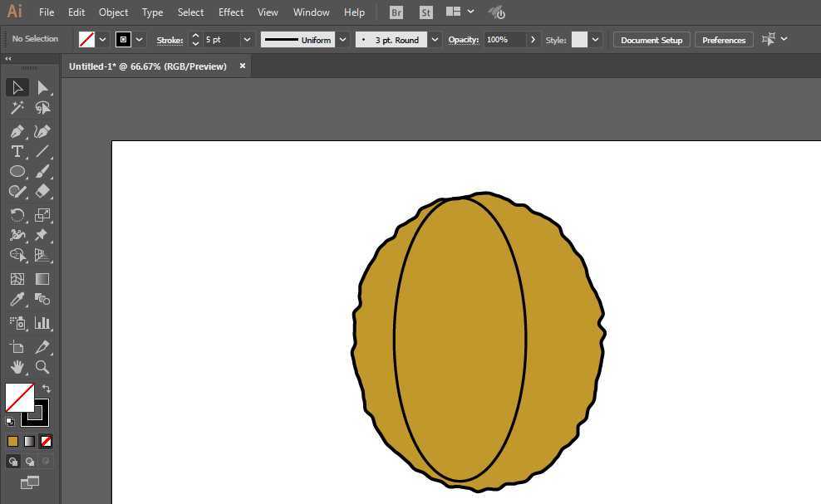The height and width of the screenshot is (504, 821).
Task: Click the Fill swatch in toolbox
Action: [19, 397]
